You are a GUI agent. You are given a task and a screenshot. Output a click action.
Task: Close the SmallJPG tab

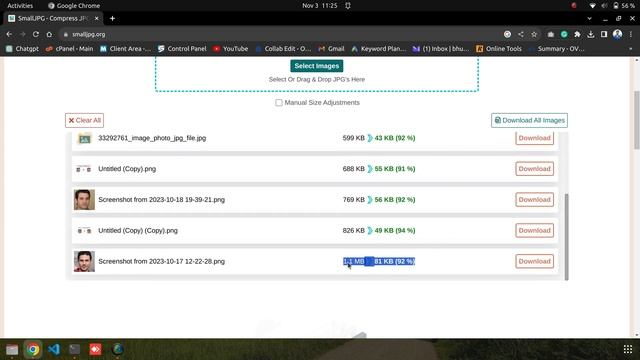pyautogui.click(x=97, y=18)
